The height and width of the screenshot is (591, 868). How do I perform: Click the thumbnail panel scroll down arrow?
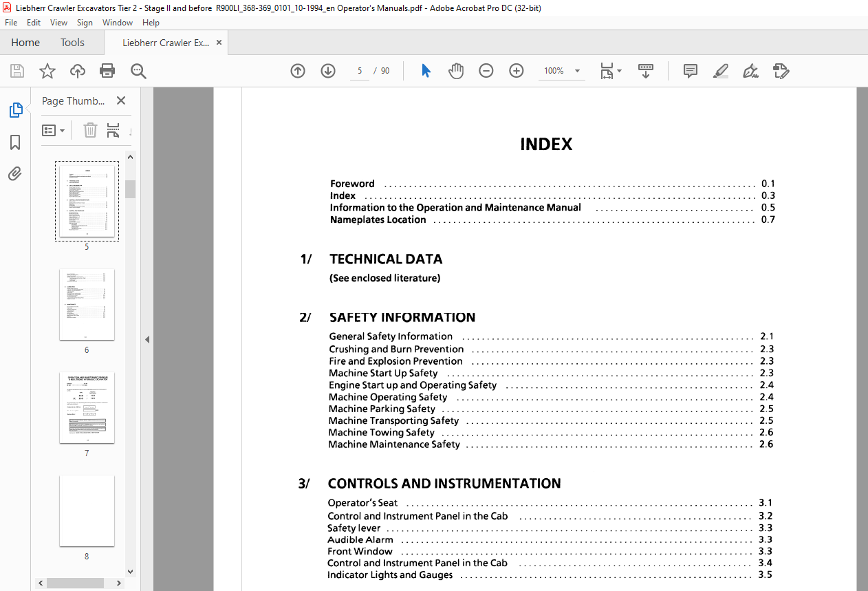click(131, 571)
